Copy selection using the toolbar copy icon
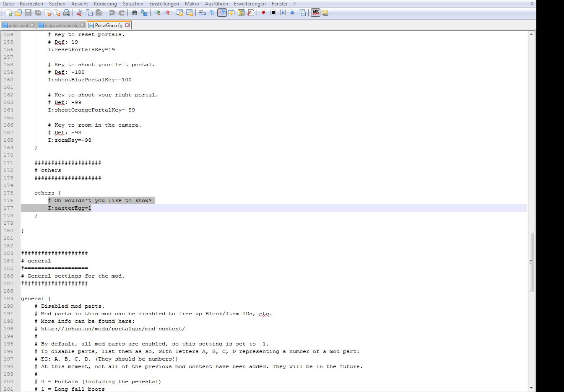This screenshot has width=564, height=392. (x=89, y=13)
